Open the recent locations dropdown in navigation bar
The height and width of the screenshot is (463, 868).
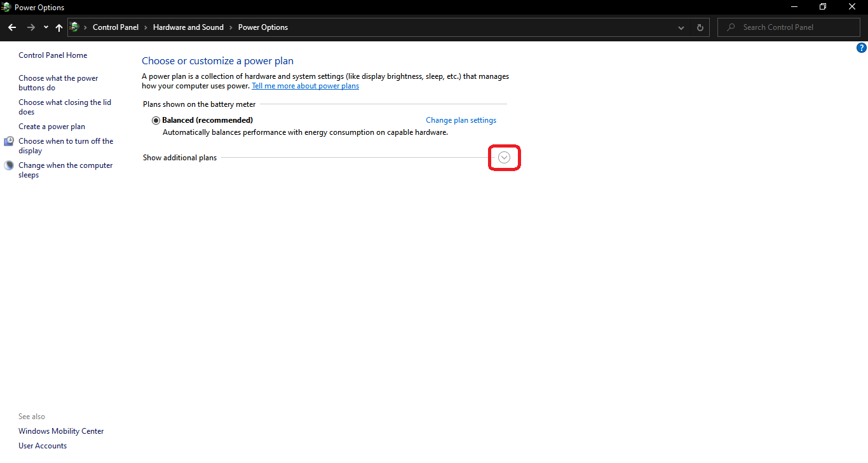point(45,27)
